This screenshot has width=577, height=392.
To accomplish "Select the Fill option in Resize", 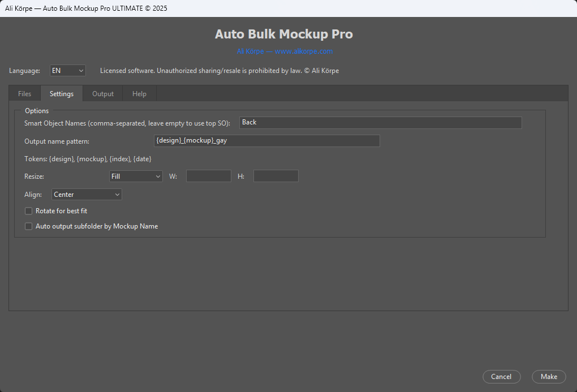I will point(135,176).
